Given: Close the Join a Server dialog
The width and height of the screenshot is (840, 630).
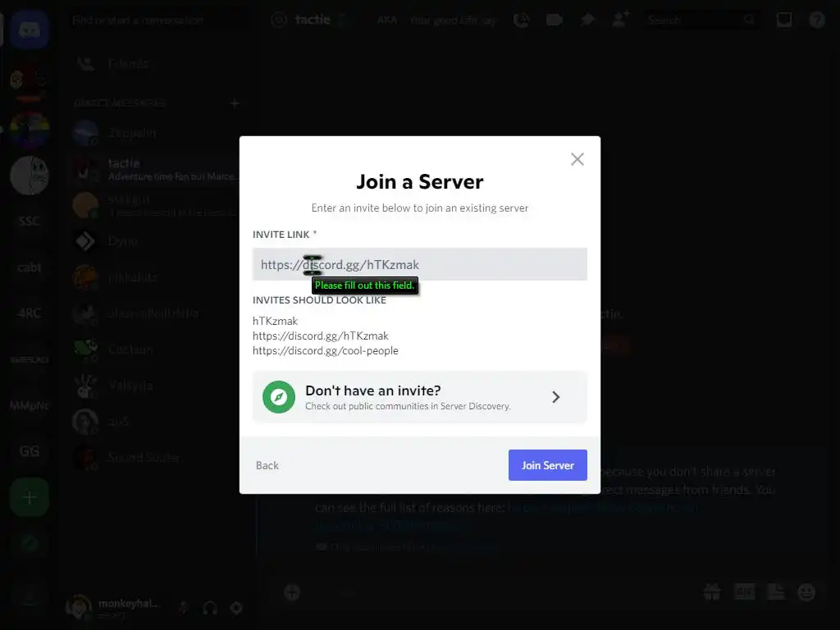Looking at the screenshot, I should [577, 159].
